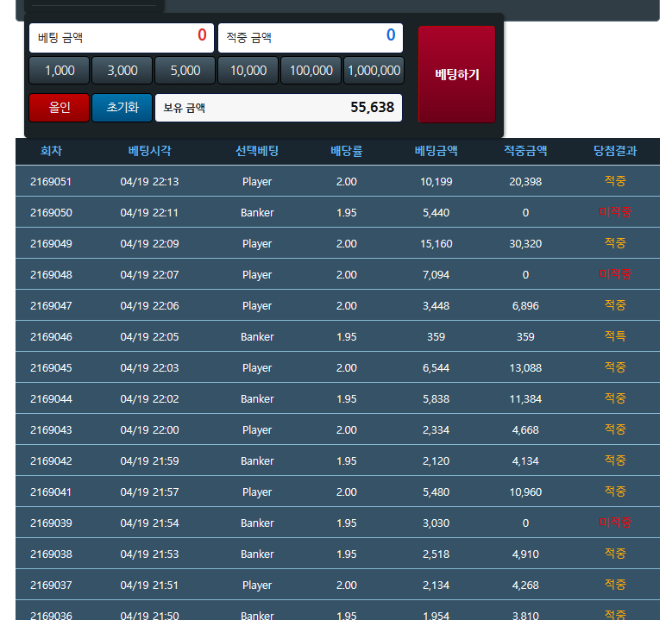Click the 배당률 column header
Screen dimensions: 672x620
[346, 151]
